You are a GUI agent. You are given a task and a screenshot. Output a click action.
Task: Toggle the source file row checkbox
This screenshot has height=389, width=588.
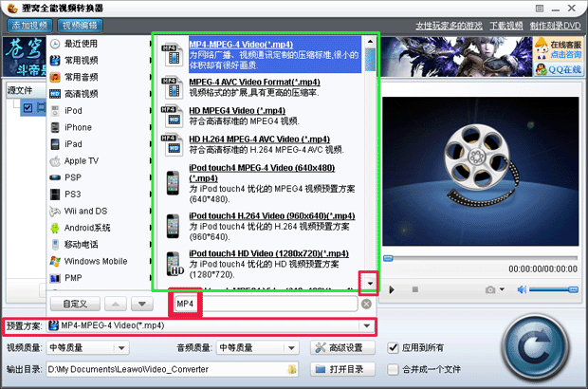(x=28, y=108)
